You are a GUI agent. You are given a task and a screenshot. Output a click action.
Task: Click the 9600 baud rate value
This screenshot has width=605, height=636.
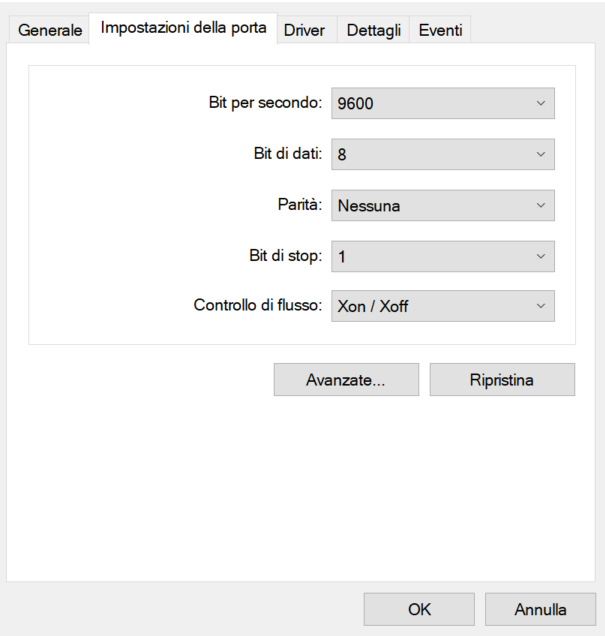pyautogui.click(x=356, y=104)
